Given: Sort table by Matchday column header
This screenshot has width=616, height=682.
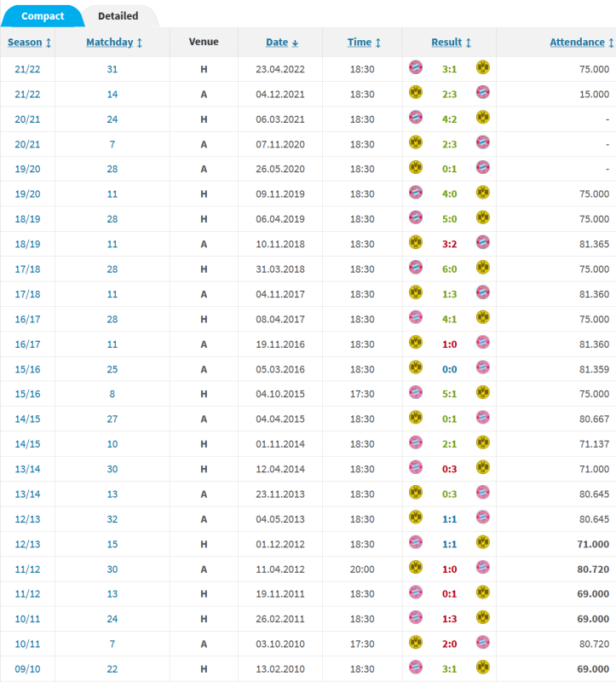Looking at the screenshot, I should (114, 42).
